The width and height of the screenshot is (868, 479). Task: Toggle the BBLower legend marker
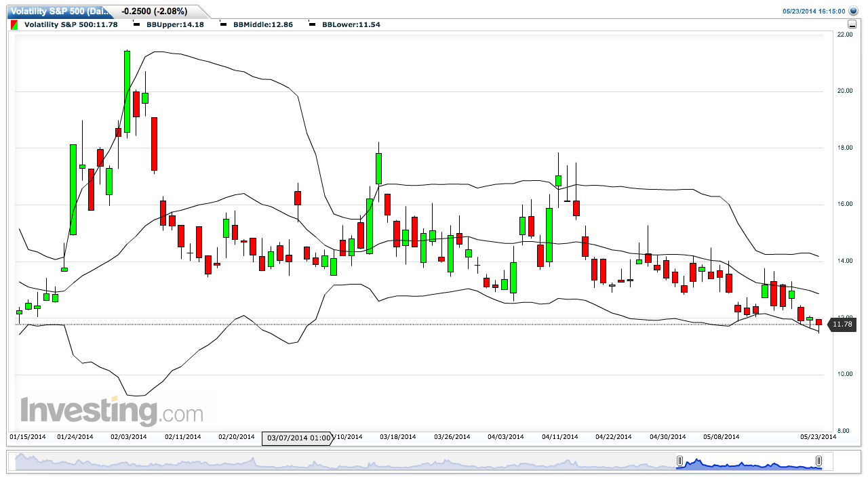pos(312,24)
